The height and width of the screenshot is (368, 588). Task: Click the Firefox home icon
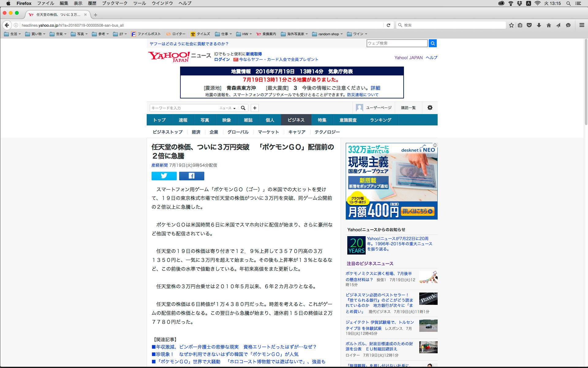[x=548, y=25]
